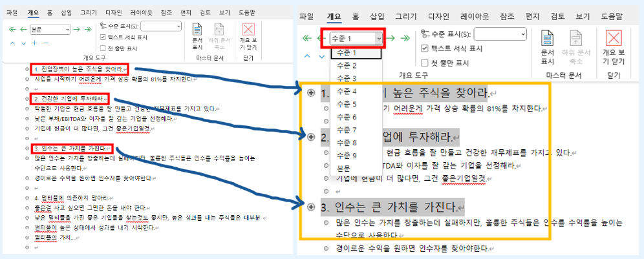This screenshot has height=259, width=644.
Task: Click line '2. 건강한 기업에 투자해라.' in left window
Action: coord(69,99)
